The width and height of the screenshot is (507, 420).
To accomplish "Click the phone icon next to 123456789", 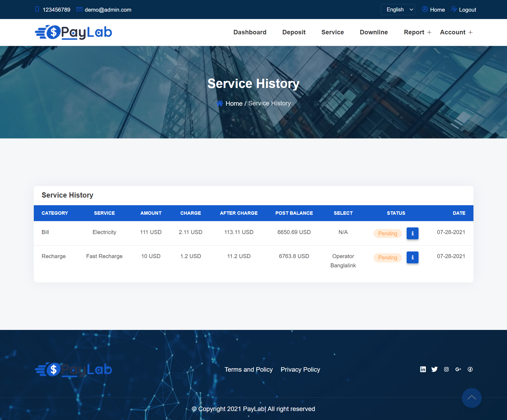I will click(37, 9).
